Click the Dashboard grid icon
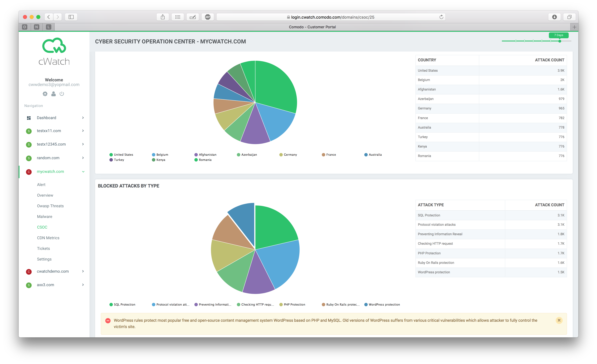The height and width of the screenshot is (364, 597). pyautogui.click(x=29, y=118)
